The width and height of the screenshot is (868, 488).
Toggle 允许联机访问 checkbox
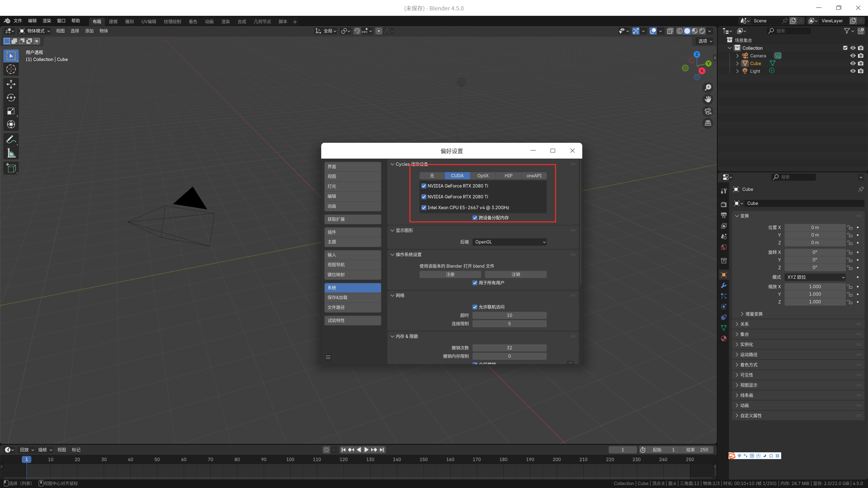pyautogui.click(x=475, y=307)
